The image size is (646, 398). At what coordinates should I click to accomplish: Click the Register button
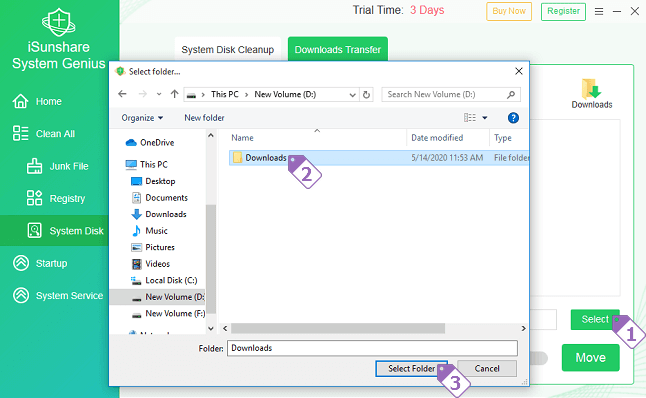point(563,11)
